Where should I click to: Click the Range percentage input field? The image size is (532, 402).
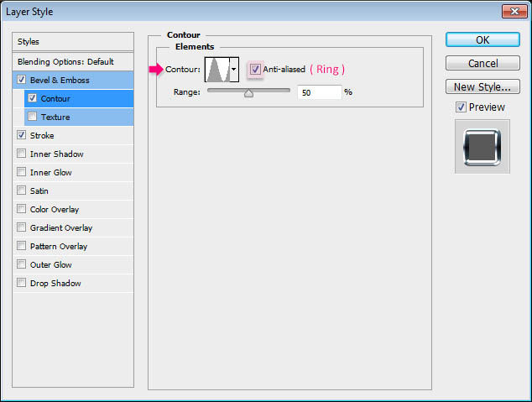319,92
